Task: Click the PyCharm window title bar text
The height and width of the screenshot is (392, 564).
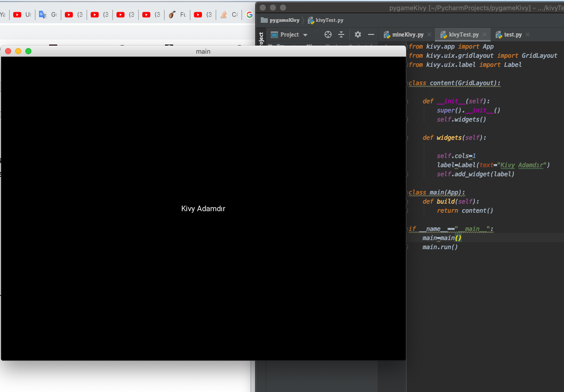Action: coord(476,8)
